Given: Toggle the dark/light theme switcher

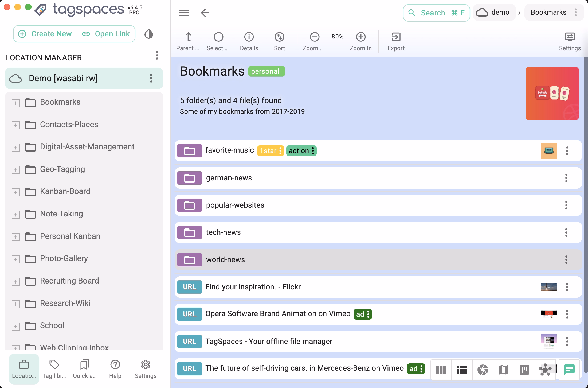Looking at the screenshot, I should (149, 34).
